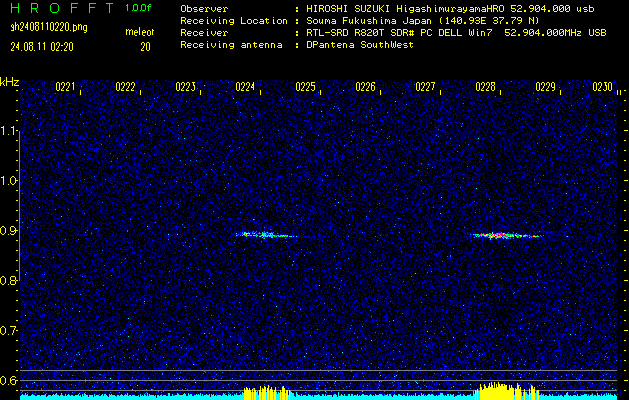The image size is (629, 400).
Task: Select the 0230 time tick label
Action: click(x=602, y=88)
